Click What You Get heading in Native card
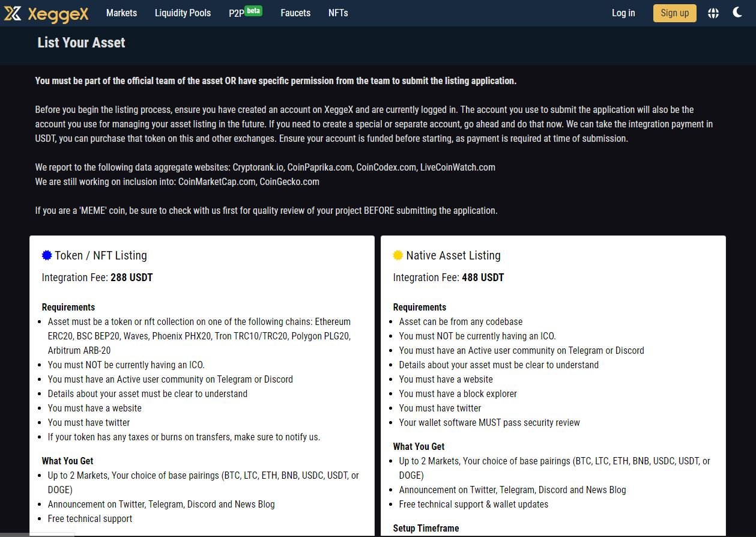 coord(419,446)
